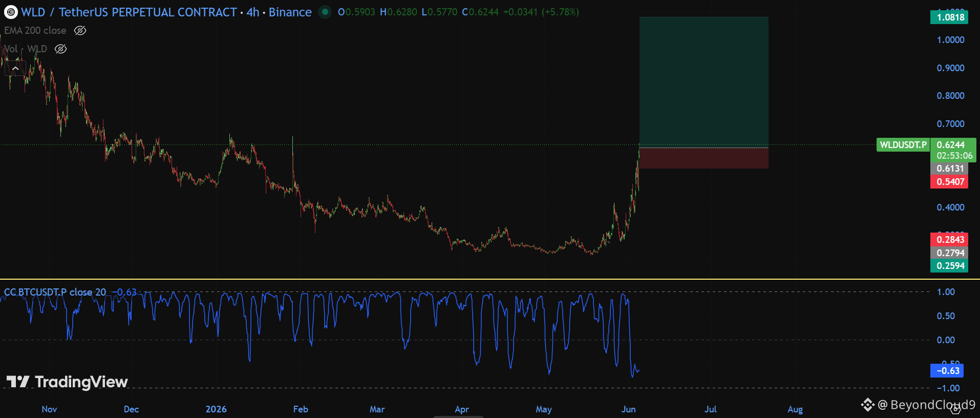Click the 1.0818 profit target price label
Screen dimensions: 980x418
[949, 17]
